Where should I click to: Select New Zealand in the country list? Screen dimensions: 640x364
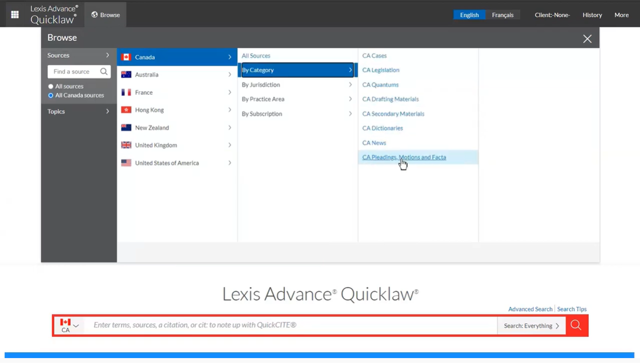point(177,127)
